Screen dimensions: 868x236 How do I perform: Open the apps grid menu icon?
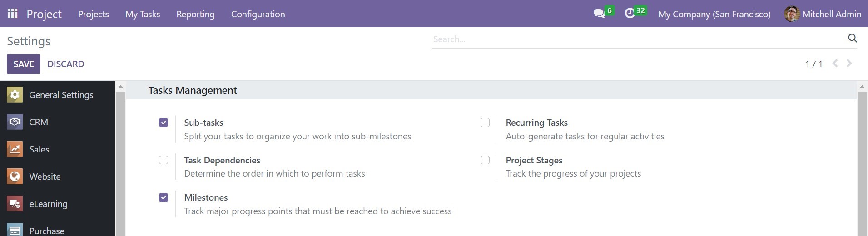[13, 14]
